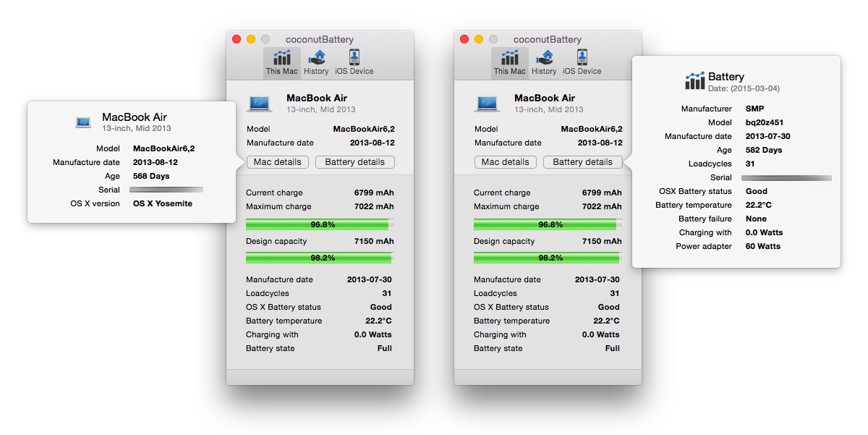Click blurred serial in Mac details popover
This screenshot has height=435, width=868.
coord(166,190)
